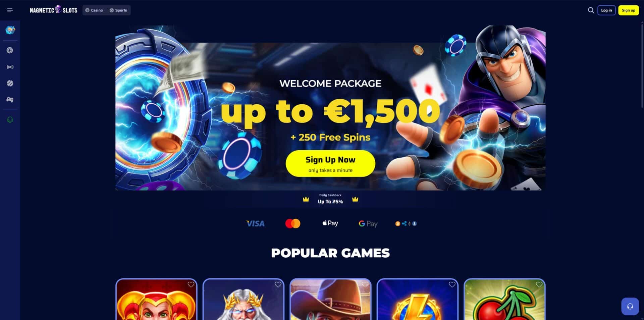Open the hamburger menu
Screen dimensions: 644x320
point(10,10)
